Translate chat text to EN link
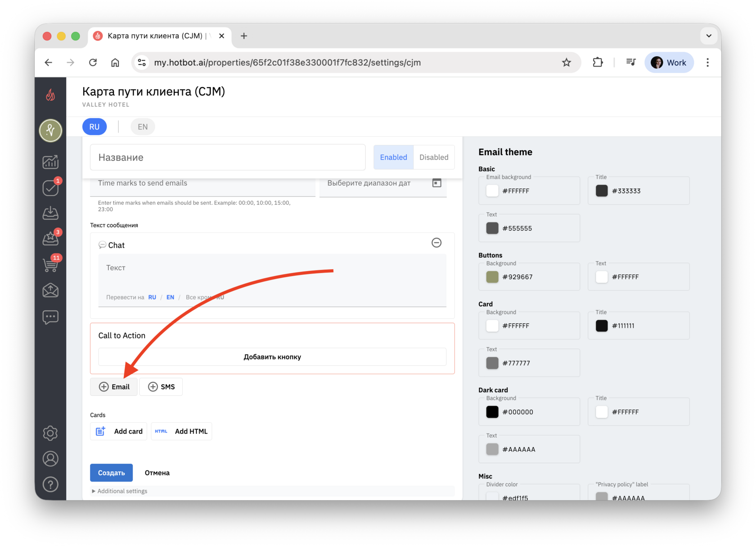 [170, 297]
